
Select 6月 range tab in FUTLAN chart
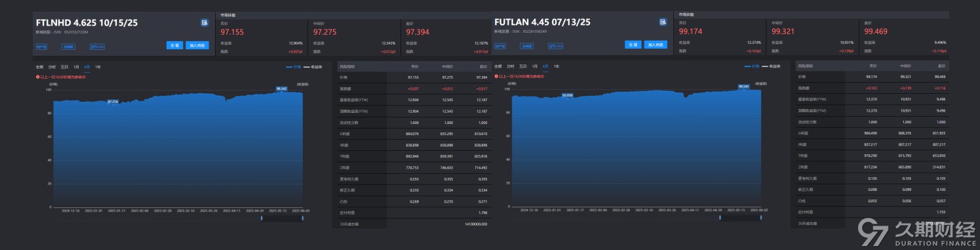(545, 66)
